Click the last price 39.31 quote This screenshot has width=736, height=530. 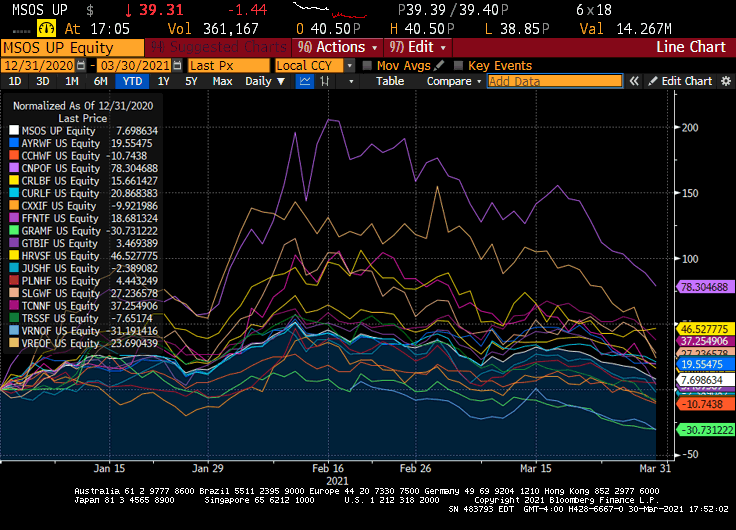pos(161,10)
